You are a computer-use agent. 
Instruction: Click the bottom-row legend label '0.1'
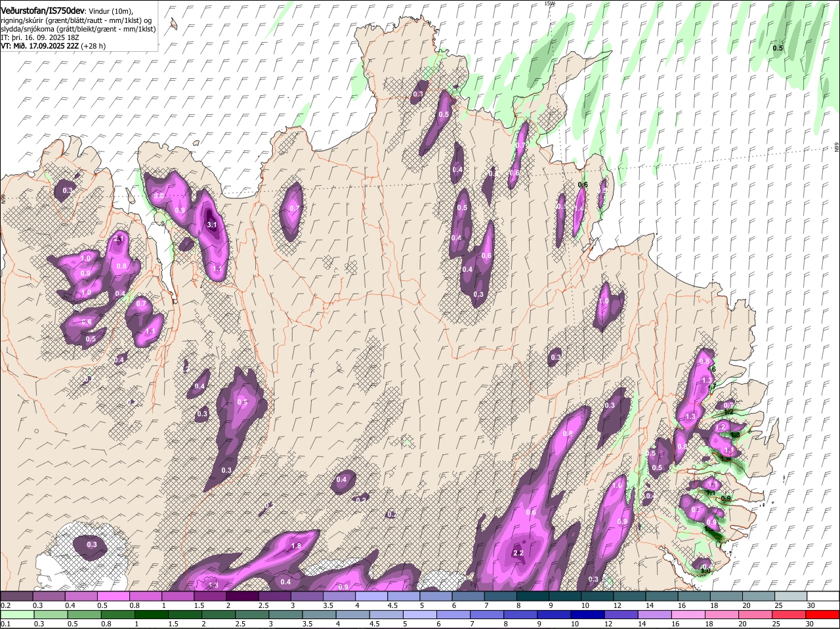[5, 624]
